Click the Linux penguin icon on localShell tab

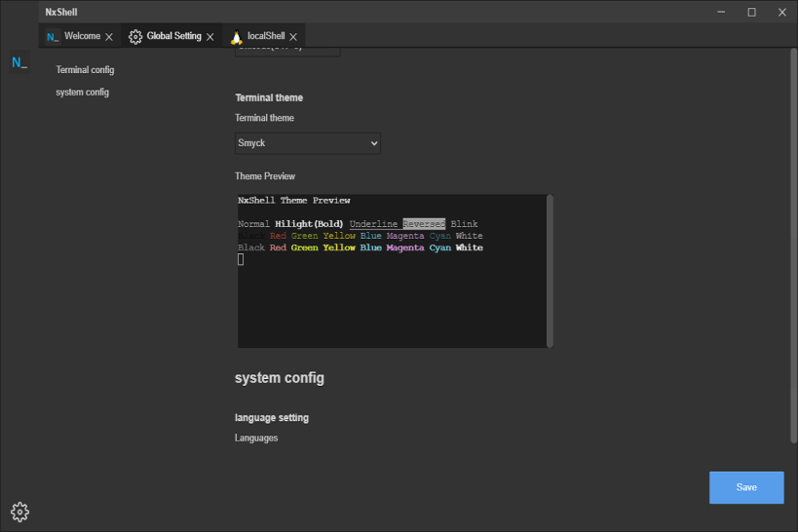tap(236, 37)
